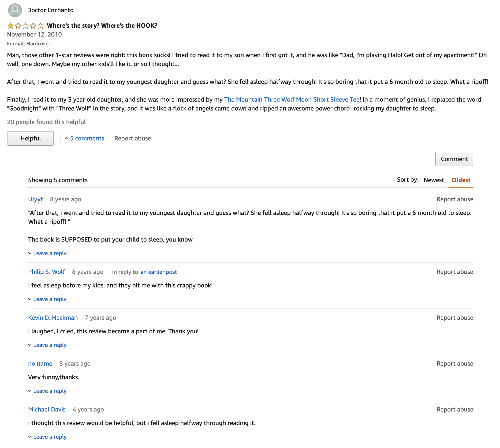Open the 'no name' user profile
The height and width of the screenshot is (448, 500).
click(40, 364)
